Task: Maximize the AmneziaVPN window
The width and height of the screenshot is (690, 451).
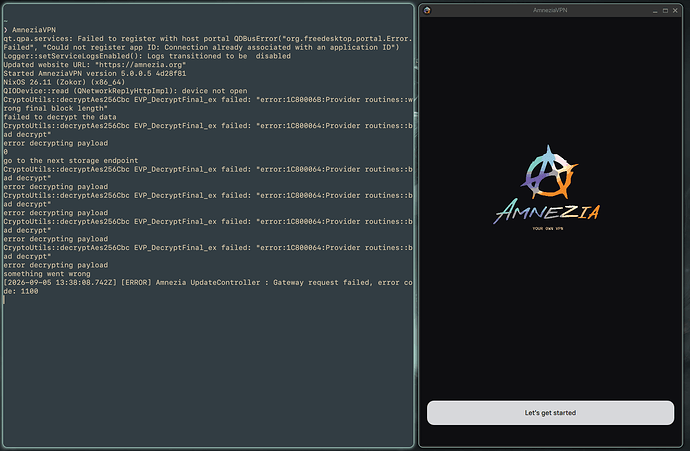Action: [x=665, y=11]
